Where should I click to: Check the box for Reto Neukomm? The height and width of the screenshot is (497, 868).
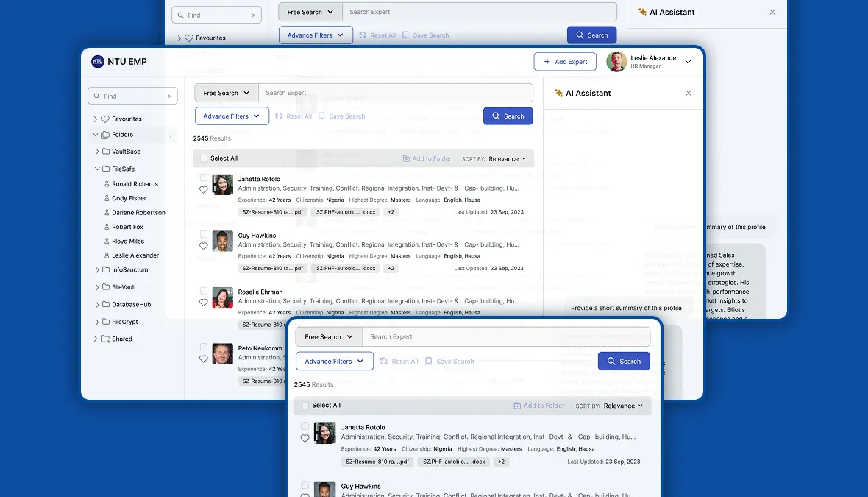(204, 348)
